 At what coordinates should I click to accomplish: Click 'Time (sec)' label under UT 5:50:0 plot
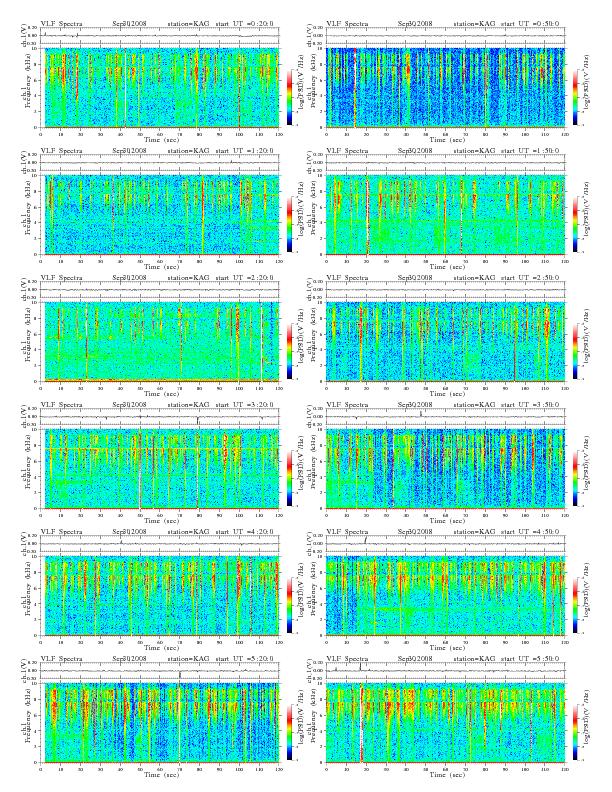(x=445, y=774)
